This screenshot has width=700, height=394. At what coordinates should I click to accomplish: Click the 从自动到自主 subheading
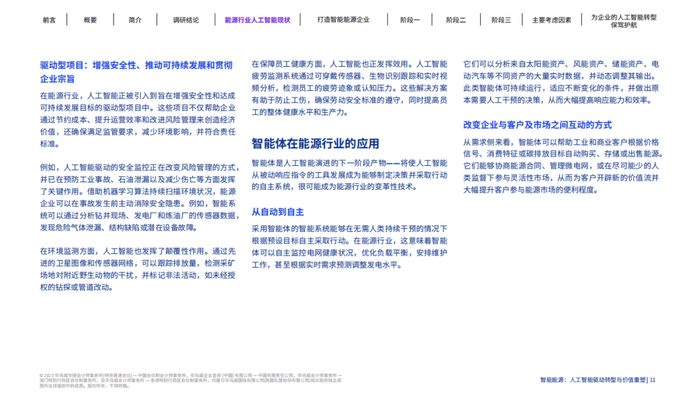tap(278, 212)
